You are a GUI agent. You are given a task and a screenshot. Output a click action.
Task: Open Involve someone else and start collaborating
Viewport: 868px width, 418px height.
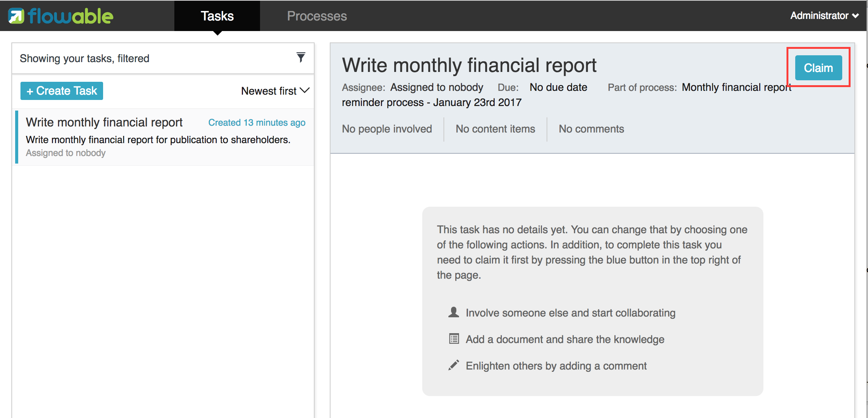pos(570,312)
